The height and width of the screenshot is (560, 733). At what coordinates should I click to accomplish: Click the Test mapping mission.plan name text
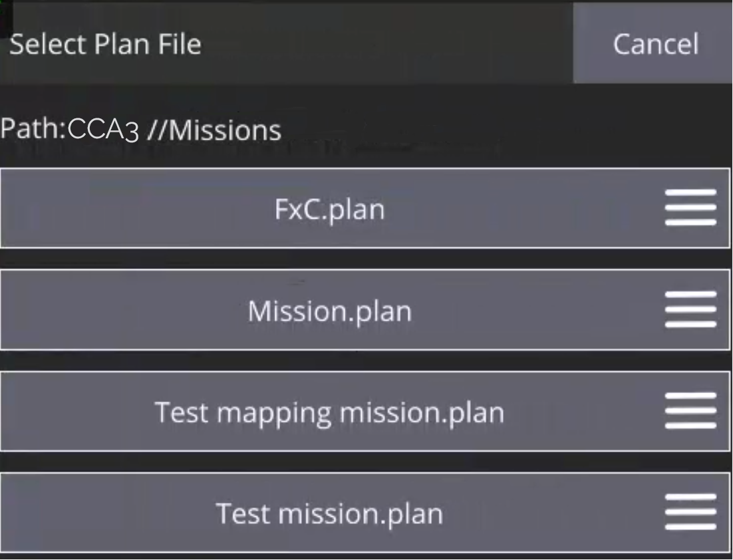(x=330, y=413)
